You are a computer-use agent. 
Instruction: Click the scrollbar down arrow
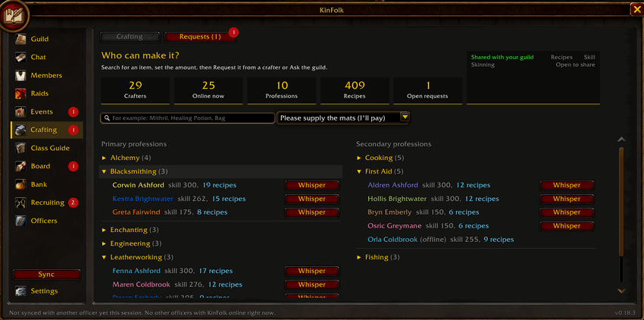[x=621, y=290]
